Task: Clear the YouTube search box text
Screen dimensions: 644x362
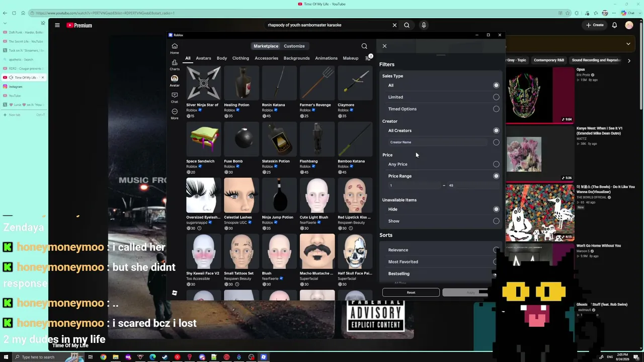Action: tap(394, 25)
